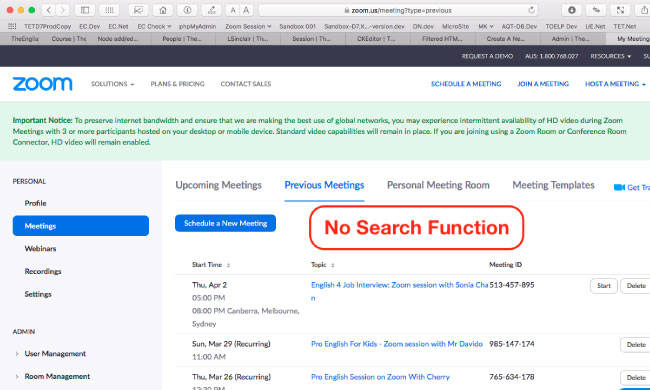Select the Previous Meetings tab
This screenshot has height=390, width=650.
click(x=324, y=185)
